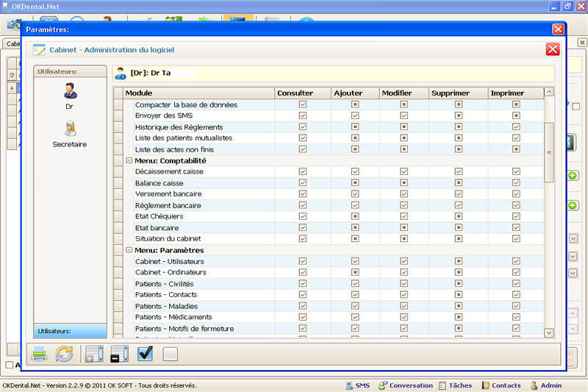Click the Modifier column header
This screenshot has height=392, width=588.
tap(404, 93)
